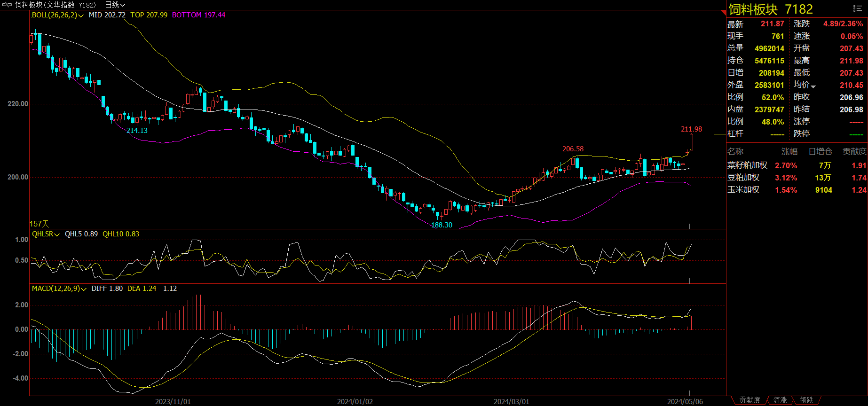Click the 豆粕加权 日增仓 value 13万

point(823,178)
